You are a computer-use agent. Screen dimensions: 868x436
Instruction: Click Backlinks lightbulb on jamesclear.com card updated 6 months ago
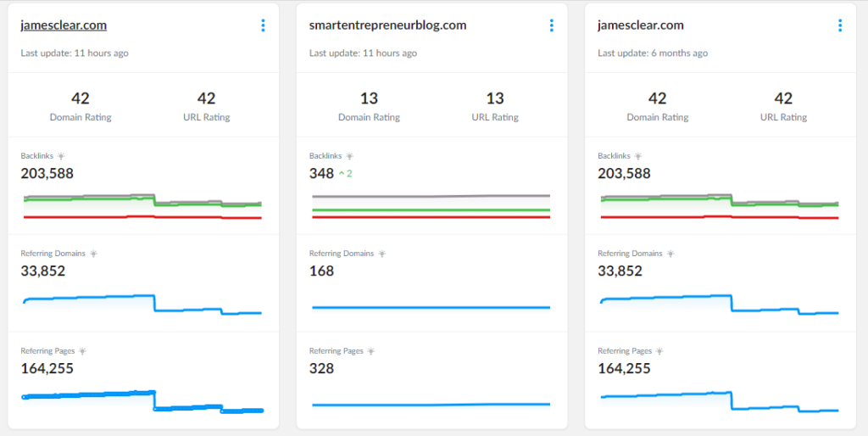[x=637, y=156]
